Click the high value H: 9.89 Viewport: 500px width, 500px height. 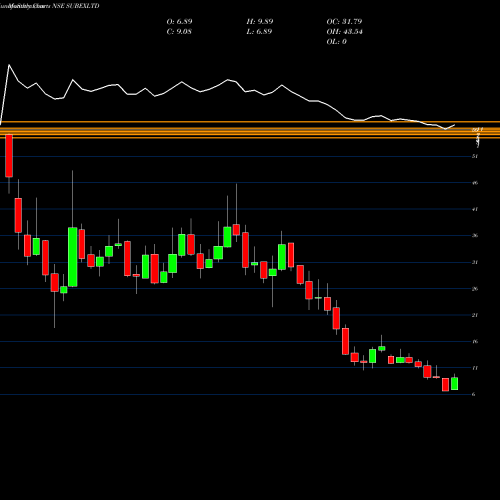260,22
